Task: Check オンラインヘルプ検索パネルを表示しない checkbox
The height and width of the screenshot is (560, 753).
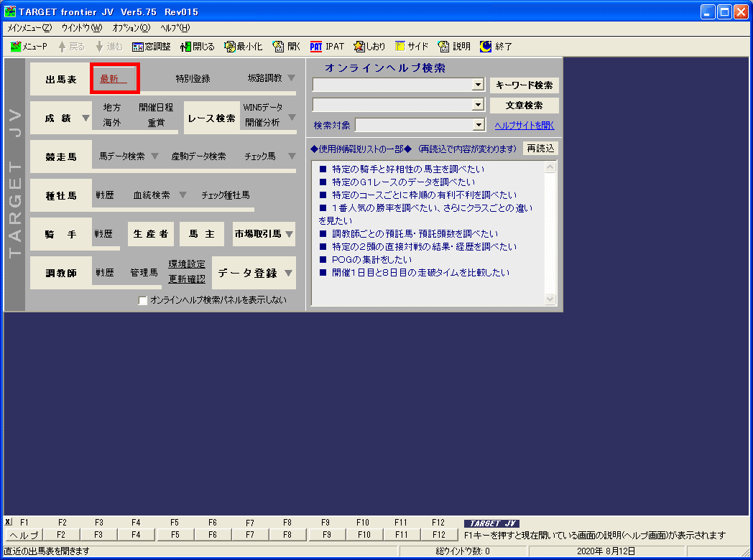Action: point(143,300)
